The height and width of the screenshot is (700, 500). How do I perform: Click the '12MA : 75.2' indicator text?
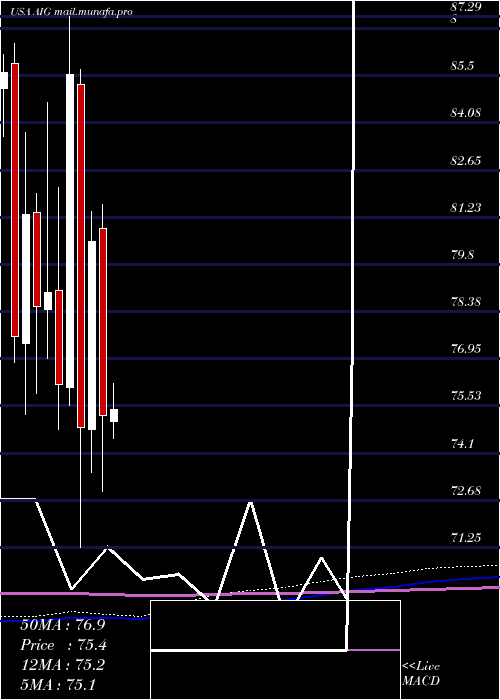coord(62,665)
